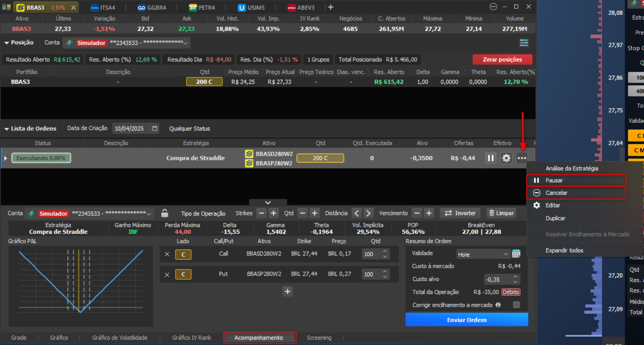Screen dimensions: 644x345
Task: Click the Limpar button
Action: [501, 213]
